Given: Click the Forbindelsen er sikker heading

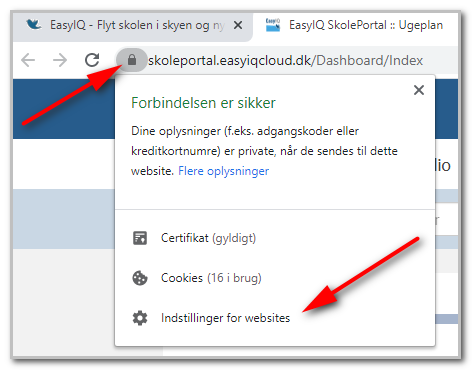Looking at the screenshot, I should coord(203,103).
